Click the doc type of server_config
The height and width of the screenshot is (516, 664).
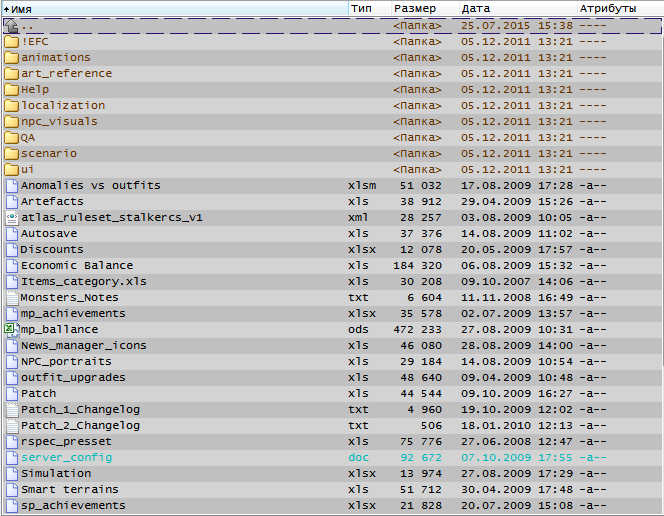click(358, 458)
